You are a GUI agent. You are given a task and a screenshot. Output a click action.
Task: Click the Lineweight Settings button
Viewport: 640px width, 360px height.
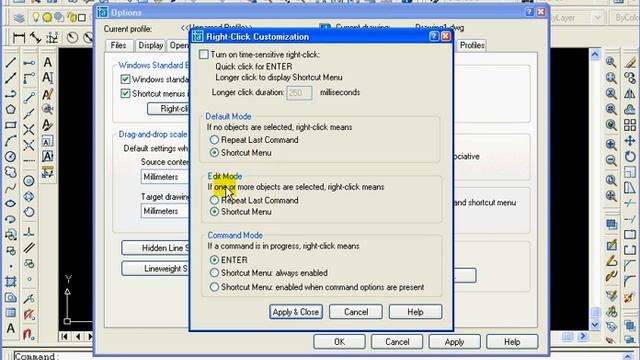pos(156,269)
